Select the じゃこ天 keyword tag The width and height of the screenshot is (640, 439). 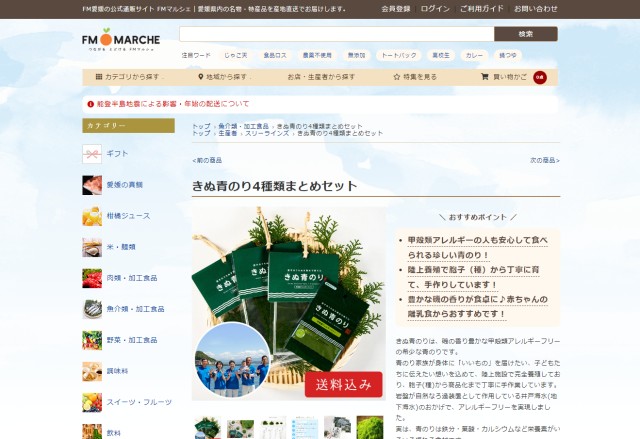pyautogui.click(x=236, y=55)
